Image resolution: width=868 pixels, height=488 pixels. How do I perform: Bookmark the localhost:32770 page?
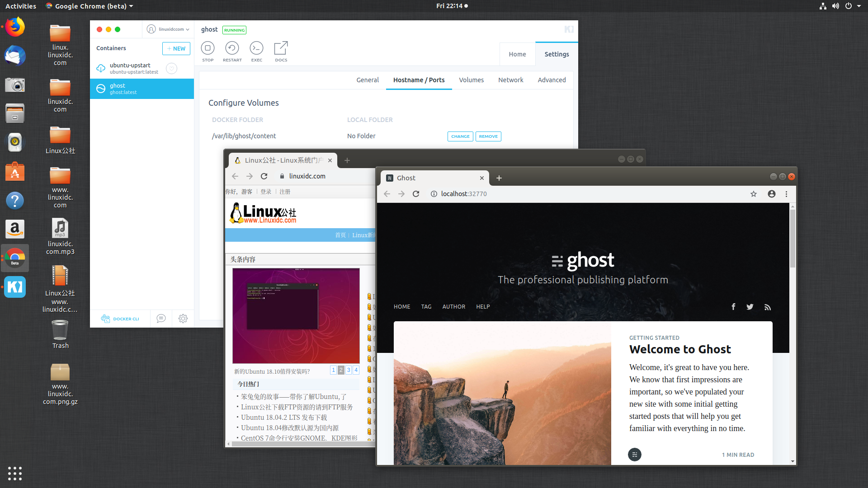click(754, 194)
